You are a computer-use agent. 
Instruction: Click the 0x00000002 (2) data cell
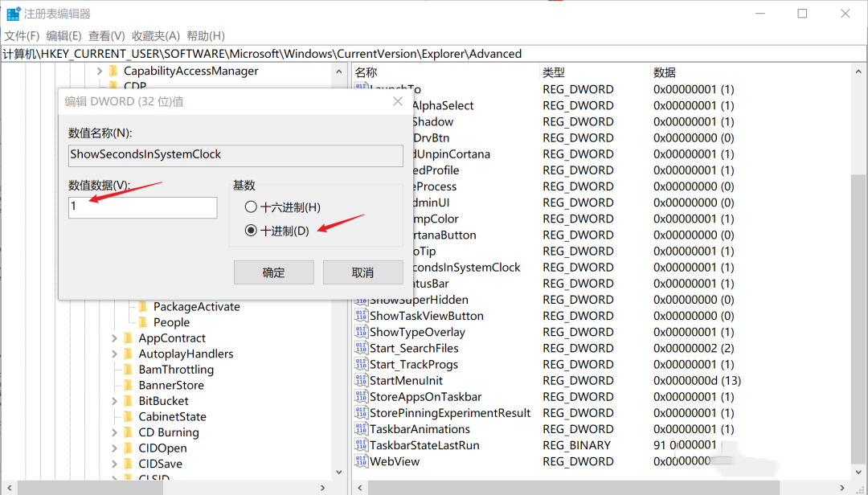tap(694, 348)
